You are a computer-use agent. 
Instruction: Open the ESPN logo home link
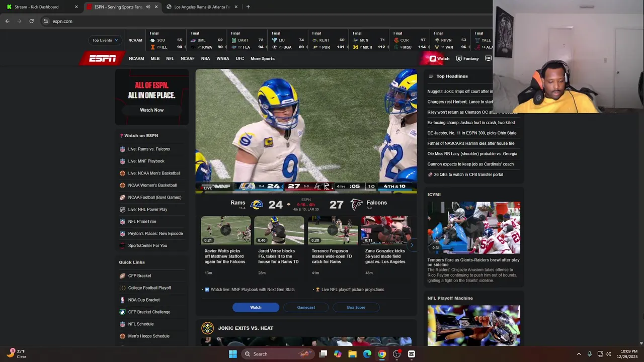tap(102, 58)
